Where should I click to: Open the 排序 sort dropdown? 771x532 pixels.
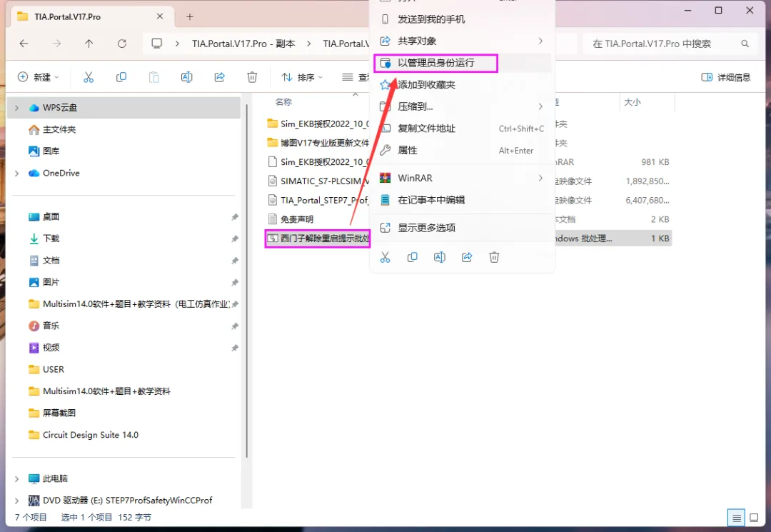302,77
